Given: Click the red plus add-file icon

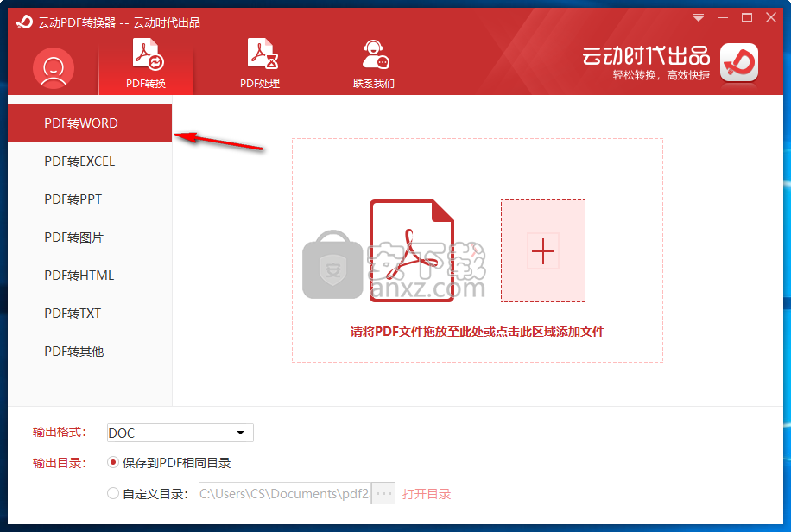Looking at the screenshot, I should [x=543, y=251].
